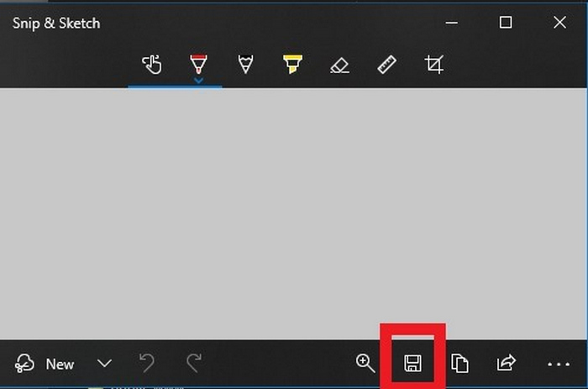Image resolution: width=588 pixels, height=389 pixels.
Task: Redo the last stroke
Action: [194, 362]
